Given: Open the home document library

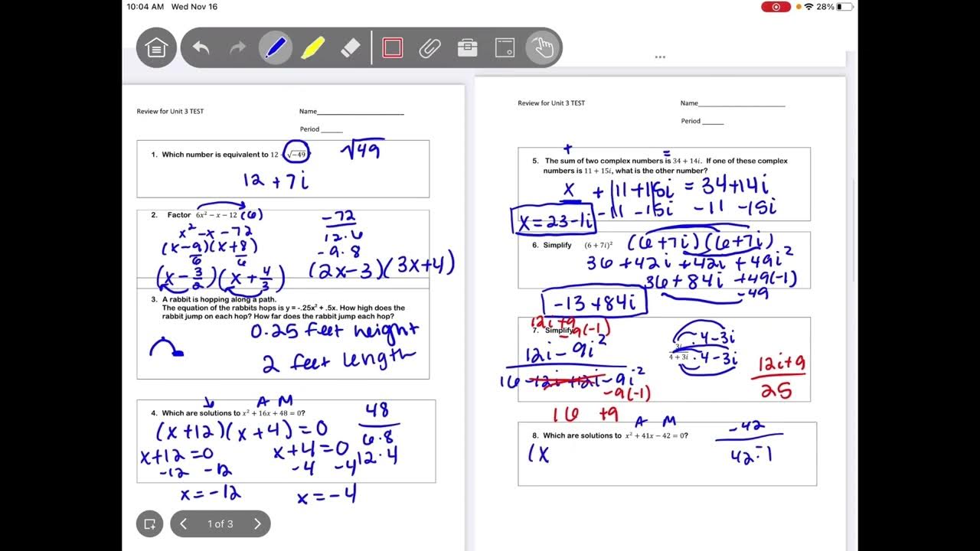Looking at the screenshot, I should point(156,48).
